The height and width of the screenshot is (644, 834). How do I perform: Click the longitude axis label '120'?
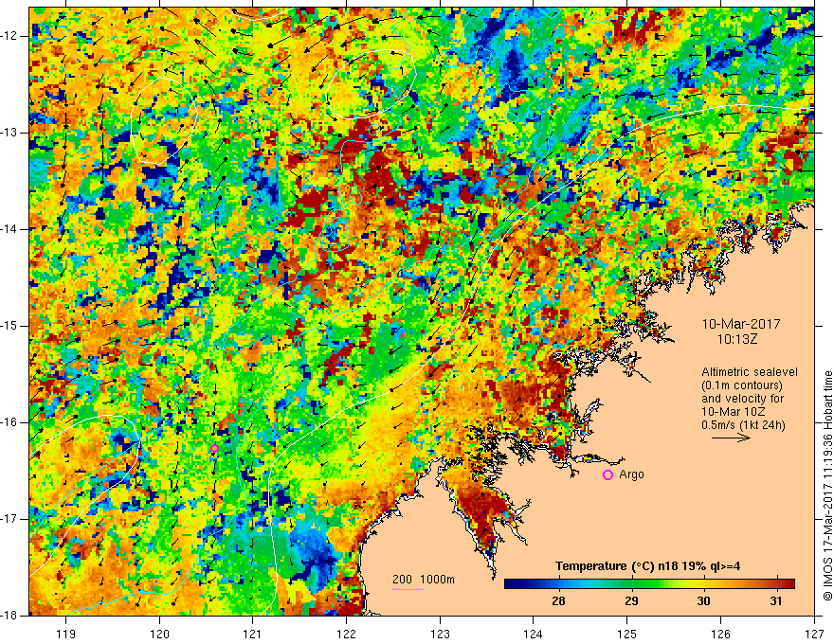(159, 634)
